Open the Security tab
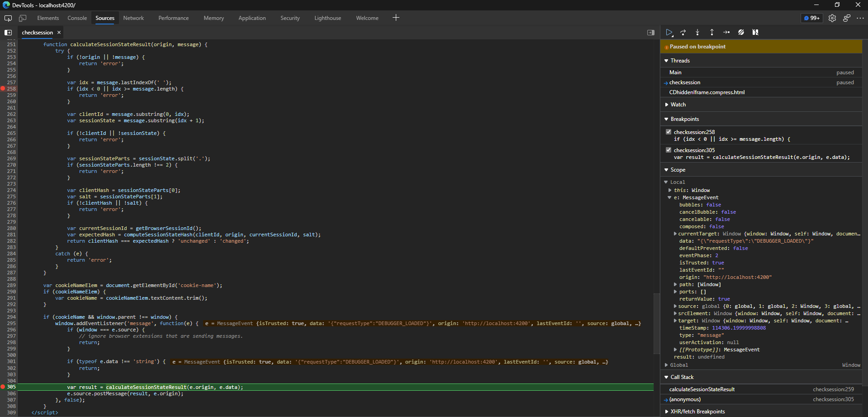 click(290, 18)
